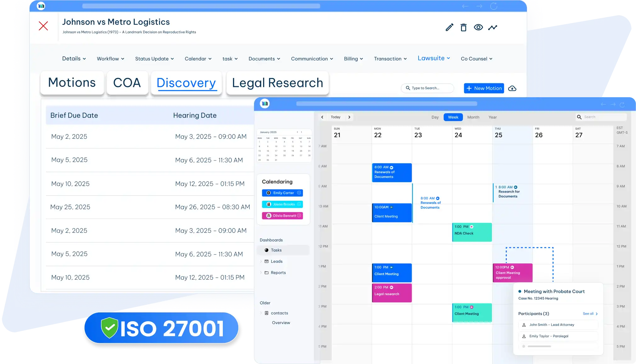Switch calendar to Month view
The width and height of the screenshot is (636, 364).
coord(473,117)
